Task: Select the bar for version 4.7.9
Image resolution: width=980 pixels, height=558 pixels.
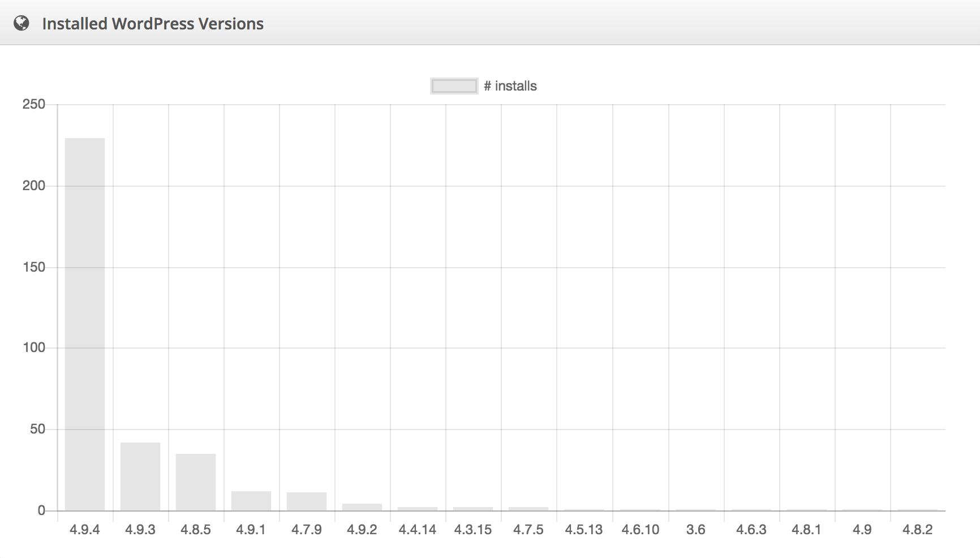Action: pos(306,501)
